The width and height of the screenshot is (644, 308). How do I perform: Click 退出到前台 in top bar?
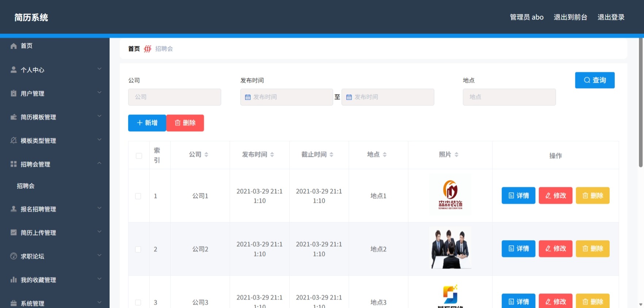click(x=570, y=17)
